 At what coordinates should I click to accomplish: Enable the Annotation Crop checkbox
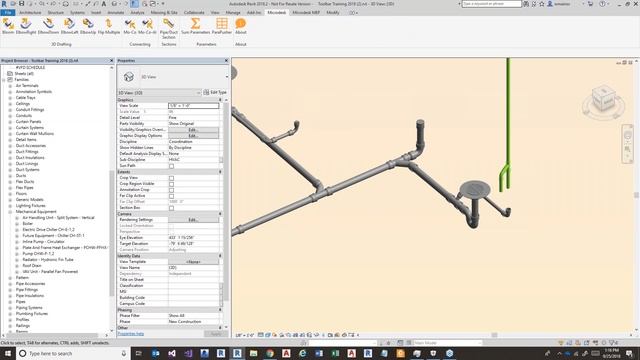pyautogui.click(x=171, y=190)
